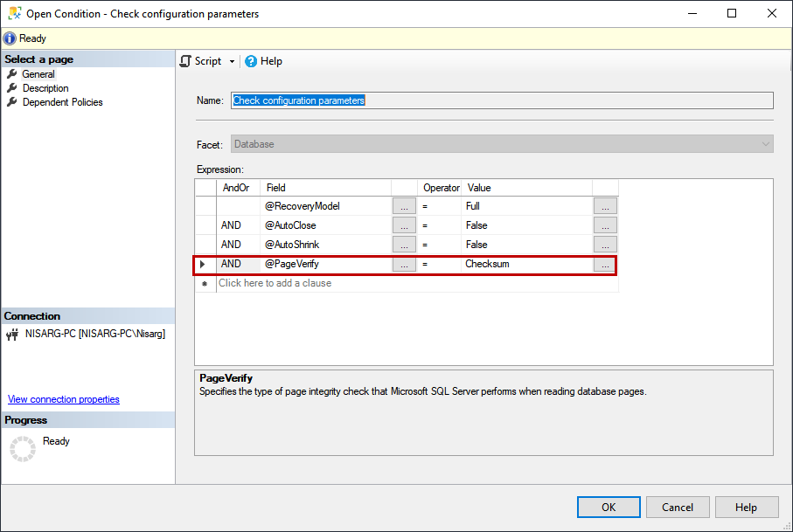Open field editor for @AutoClose row
The image size is (793, 532).
[x=404, y=225]
